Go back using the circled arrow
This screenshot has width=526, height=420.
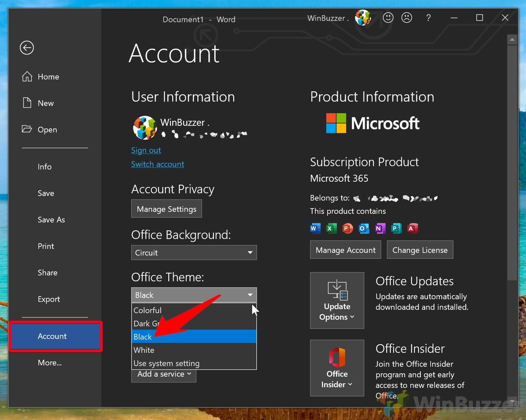tap(27, 48)
